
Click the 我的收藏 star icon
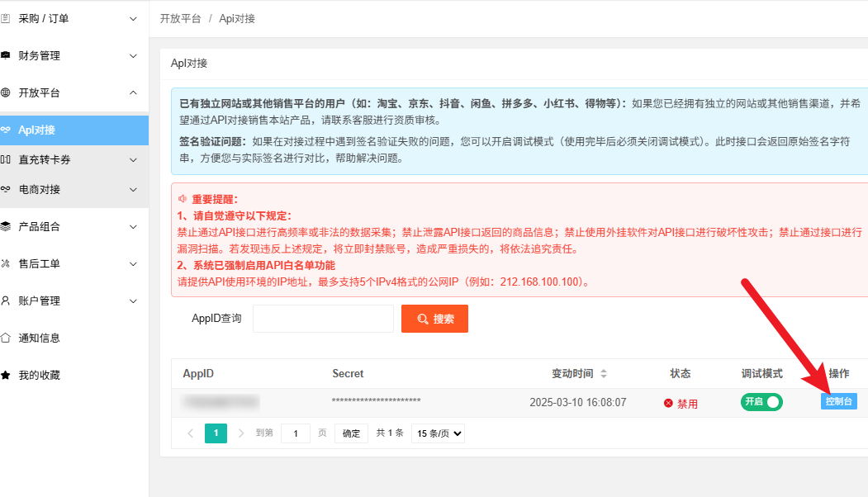[6, 375]
